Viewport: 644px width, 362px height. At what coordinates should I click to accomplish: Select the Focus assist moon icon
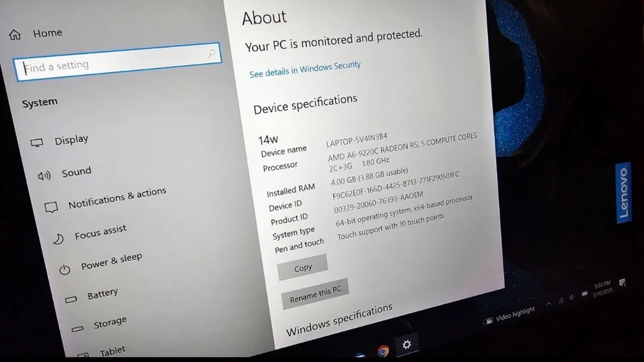point(58,238)
